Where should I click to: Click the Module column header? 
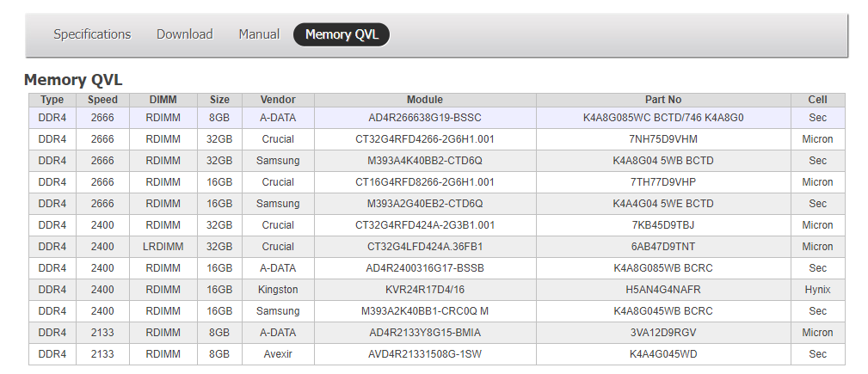click(425, 100)
